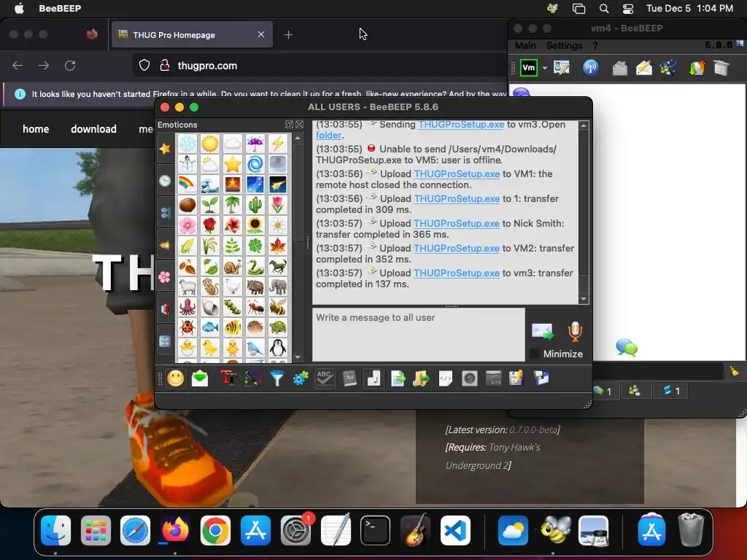Reload the THUG Pro page in Firefox
This screenshot has height=560, width=747.
click(70, 66)
